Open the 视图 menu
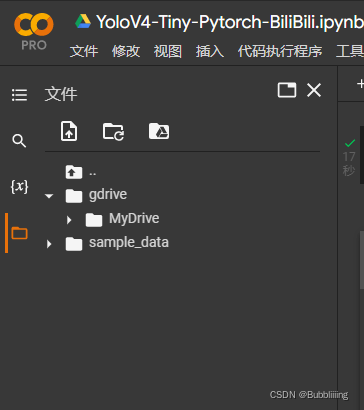 168,52
